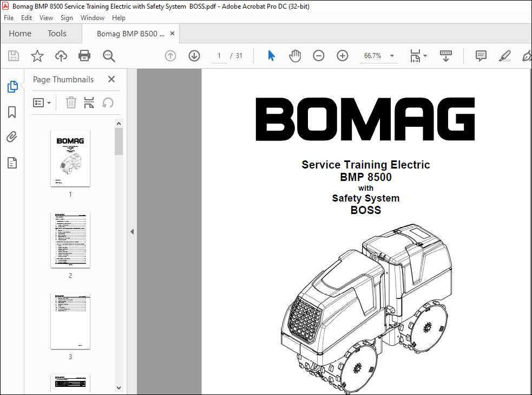Open the Page Thumbnails sidebar icon
The image size is (532, 395).
point(12,87)
